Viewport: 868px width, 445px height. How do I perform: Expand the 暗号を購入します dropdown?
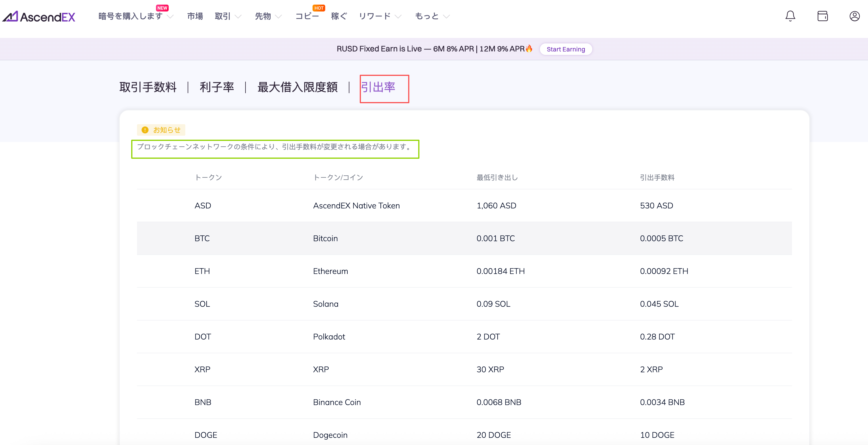(x=170, y=16)
